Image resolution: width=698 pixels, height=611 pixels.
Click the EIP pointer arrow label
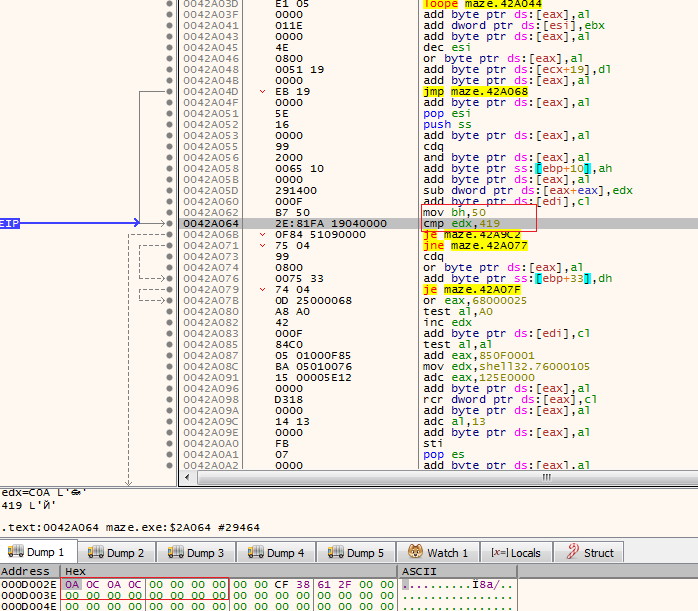pos(9,223)
